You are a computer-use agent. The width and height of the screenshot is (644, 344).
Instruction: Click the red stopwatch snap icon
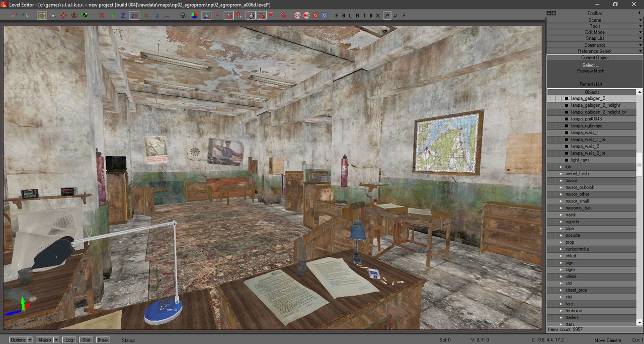[251, 16]
